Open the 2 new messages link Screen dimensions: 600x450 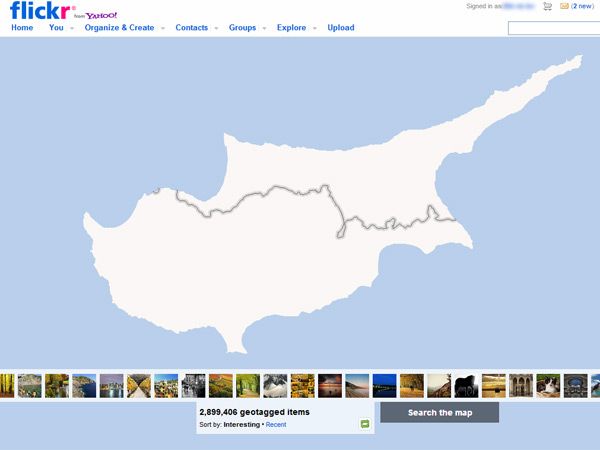[583, 6]
